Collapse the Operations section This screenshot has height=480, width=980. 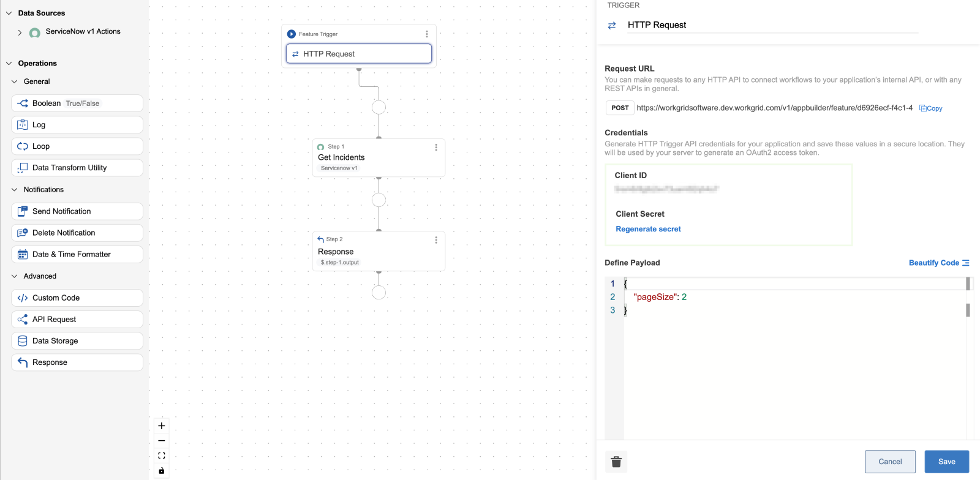(x=9, y=63)
